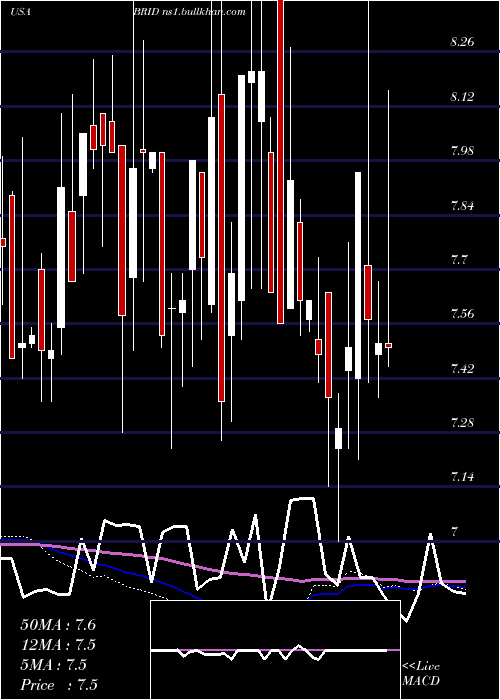Viewport: 500px width, 700px height.
Task: Click the 5MA : 7.5 readout
Action: pos(53,665)
